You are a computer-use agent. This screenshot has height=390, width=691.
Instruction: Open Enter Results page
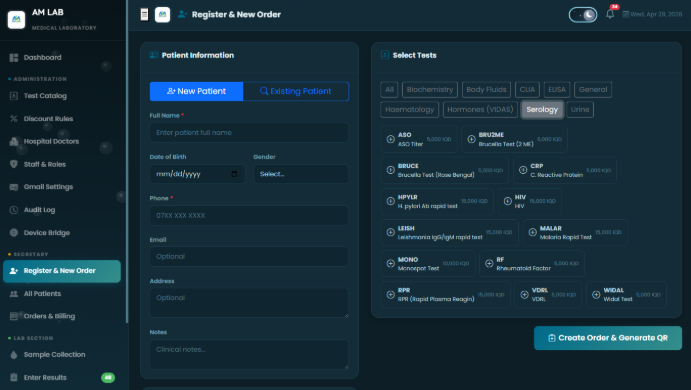(x=62, y=377)
